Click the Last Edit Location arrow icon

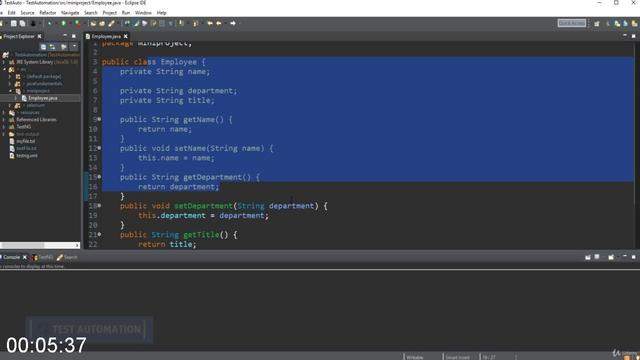[x=210, y=24]
